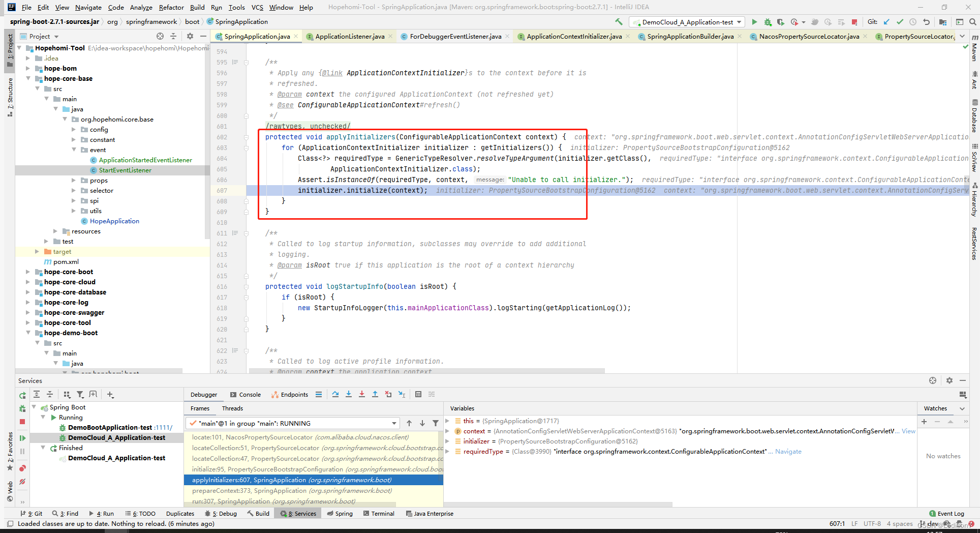Viewport: 980px width, 533px height.
Task: Add service with the plus icon
Action: pos(110,394)
